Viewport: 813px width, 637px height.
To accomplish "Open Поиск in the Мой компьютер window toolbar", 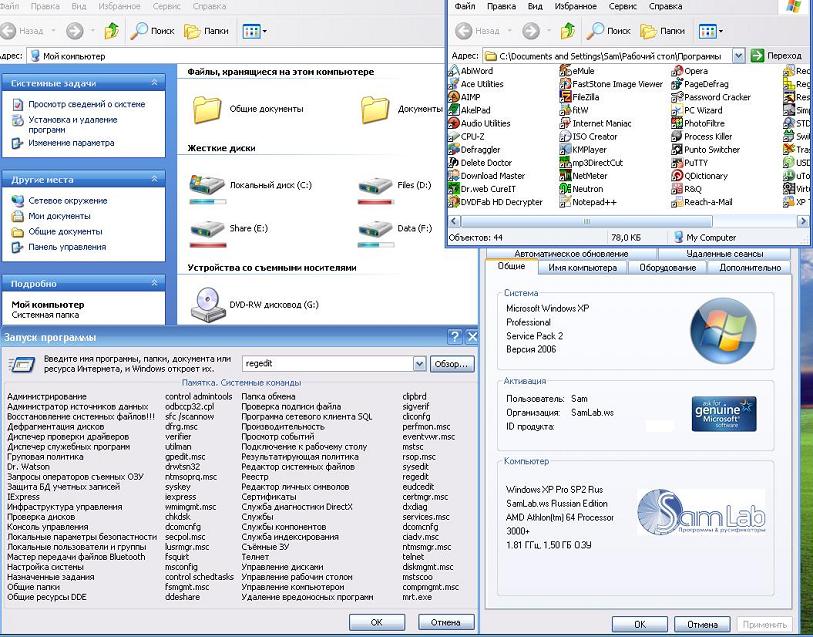I will pos(152,31).
